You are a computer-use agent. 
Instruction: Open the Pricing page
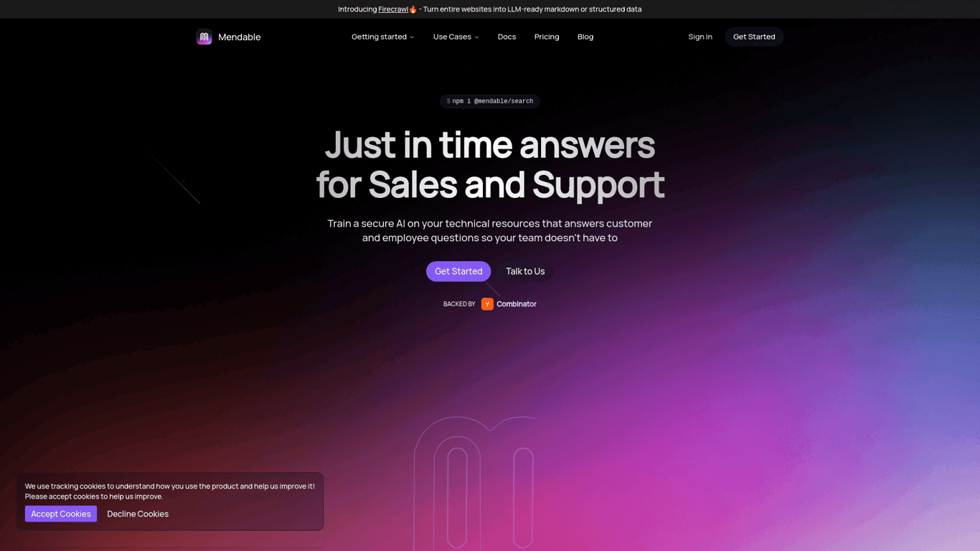[x=547, y=37]
